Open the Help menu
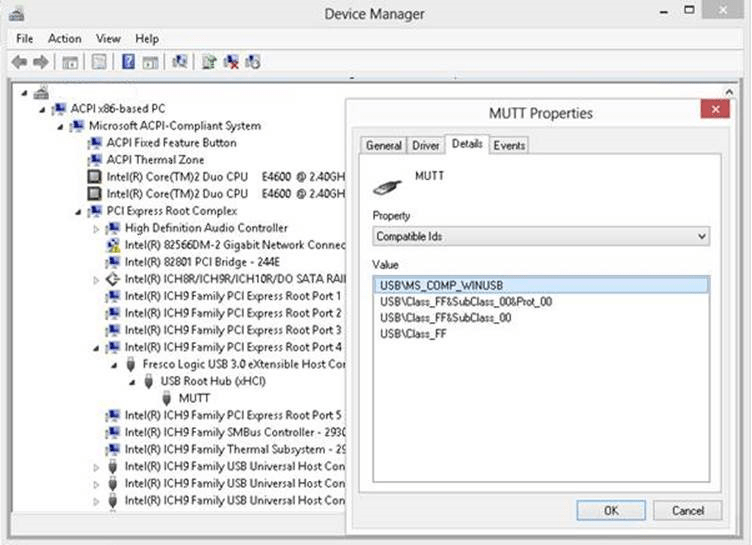752x545 pixels. (147, 38)
